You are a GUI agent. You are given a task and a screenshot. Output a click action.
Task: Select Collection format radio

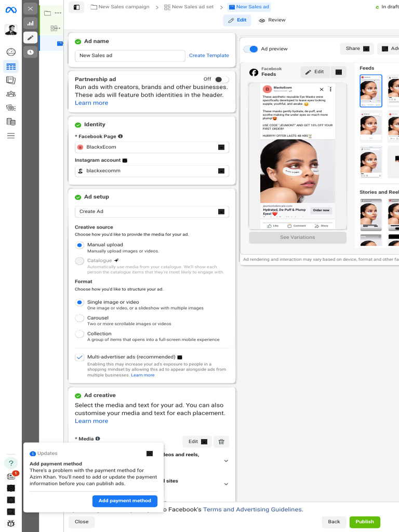[x=79, y=334]
